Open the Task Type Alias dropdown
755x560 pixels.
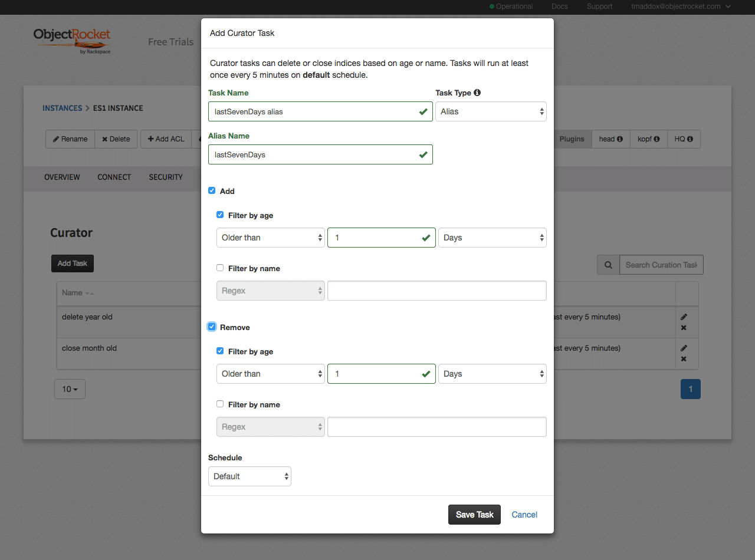tap(491, 111)
